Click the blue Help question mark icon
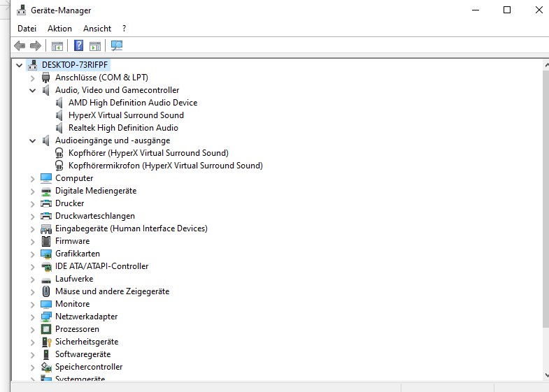The height and width of the screenshot is (392, 549). click(79, 45)
